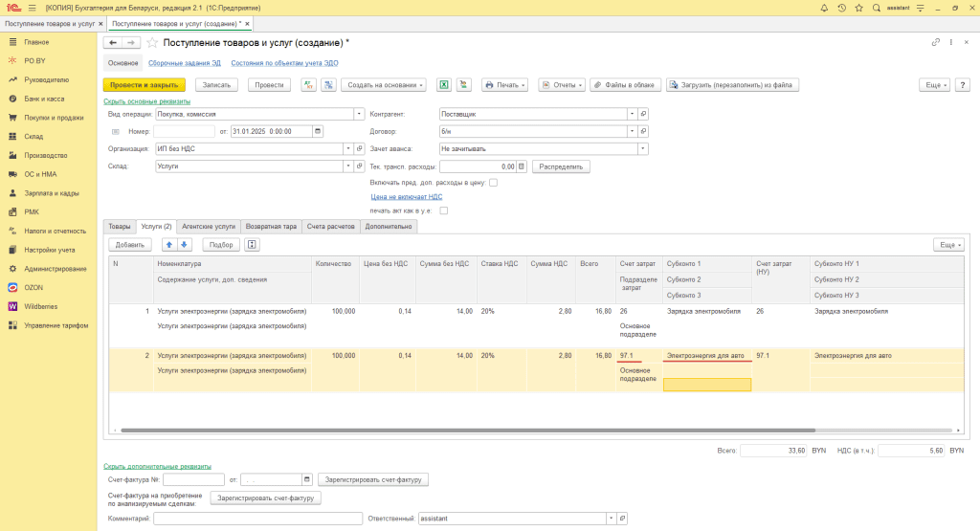Viewport: 980px width, 531px height.
Task: Click into the 'Комментарий' input field
Action: coord(257,519)
